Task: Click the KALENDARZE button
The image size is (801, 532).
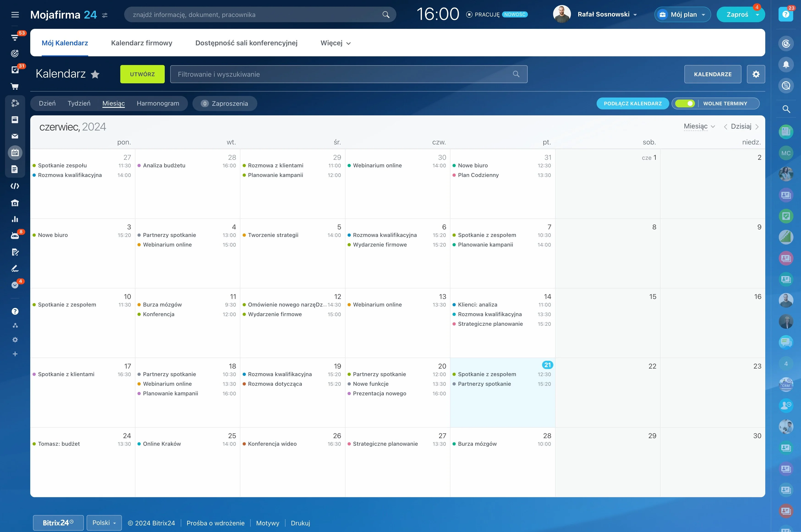Action: [713, 74]
